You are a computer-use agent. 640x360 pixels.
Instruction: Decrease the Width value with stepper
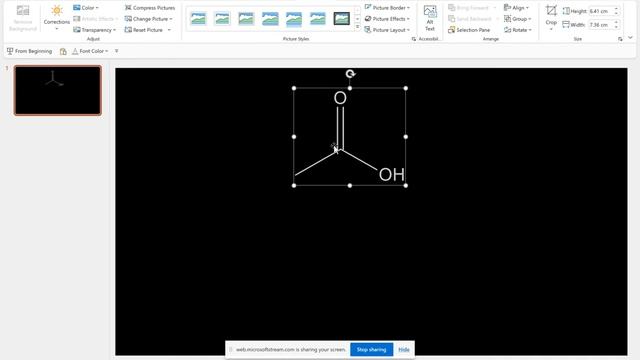click(x=616, y=27)
